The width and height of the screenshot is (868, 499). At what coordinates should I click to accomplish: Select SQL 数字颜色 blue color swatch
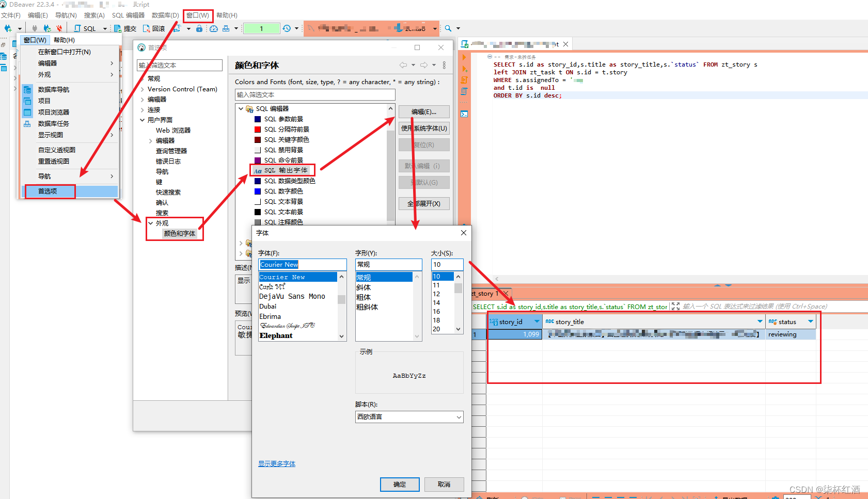click(x=258, y=191)
